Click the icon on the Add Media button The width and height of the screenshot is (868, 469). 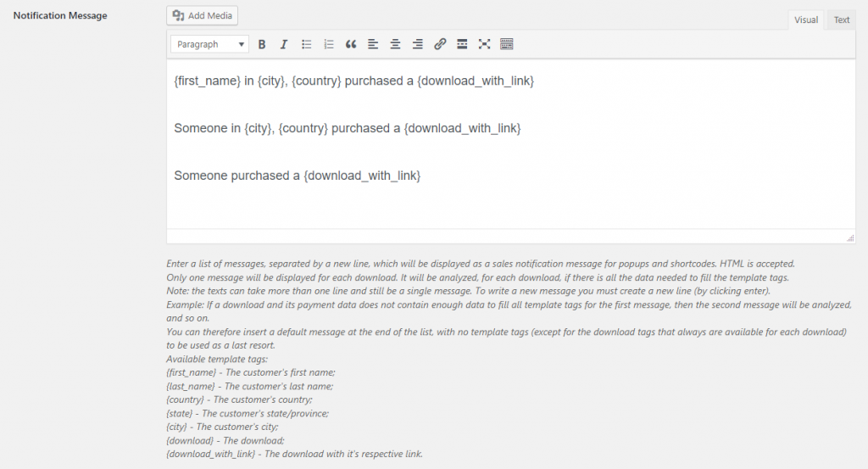click(x=178, y=15)
